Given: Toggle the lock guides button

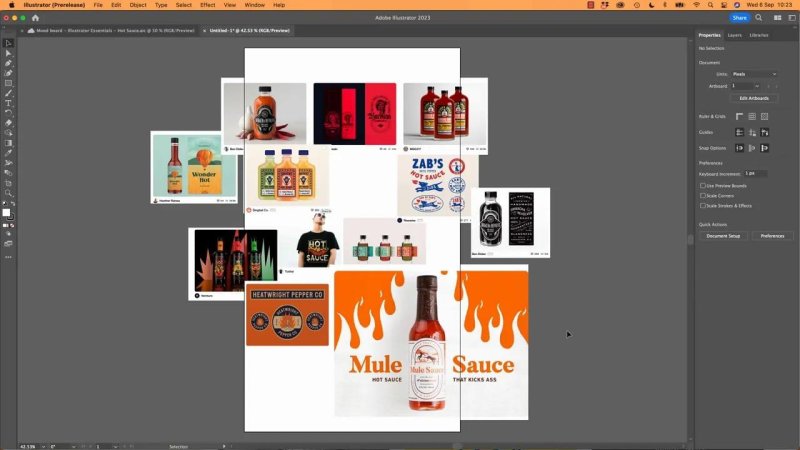Looking at the screenshot, I should (752, 133).
